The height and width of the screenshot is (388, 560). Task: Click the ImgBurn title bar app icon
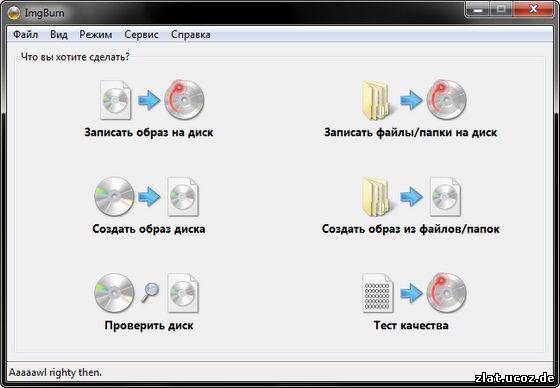pos(14,13)
